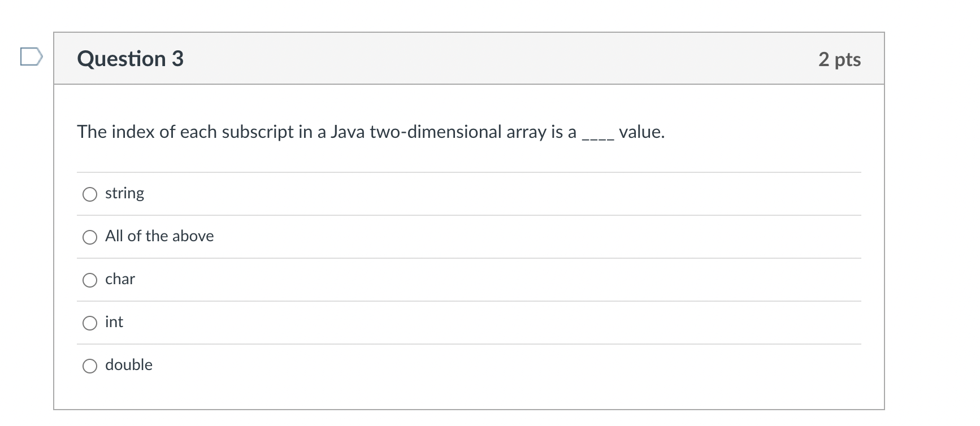Select the "double" radio button
Image resolution: width=980 pixels, height=426 pixels.
click(90, 366)
